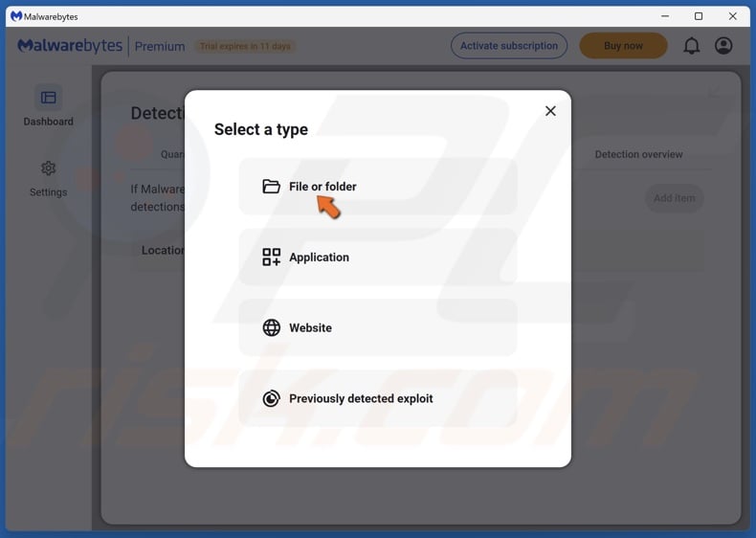Screen dimensions: 756x538
Task: Click the globe website icon
Action: point(271,327)
